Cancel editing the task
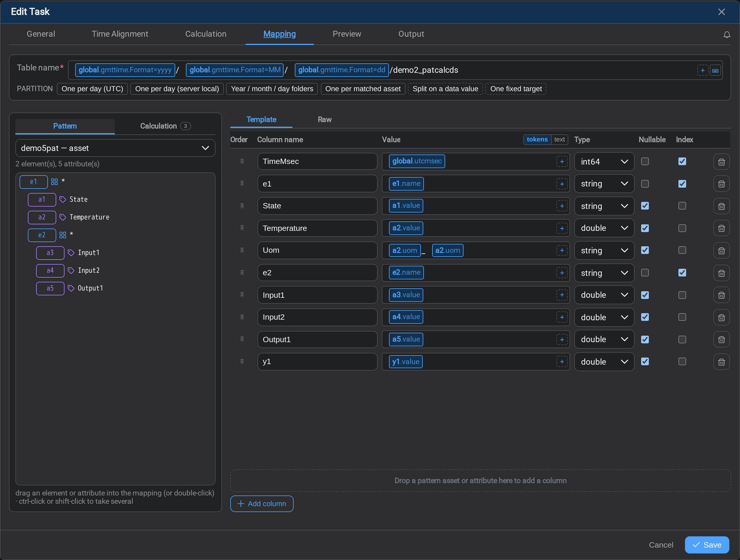The height and width of the screenshot is (560, 740). click(661, 545)
